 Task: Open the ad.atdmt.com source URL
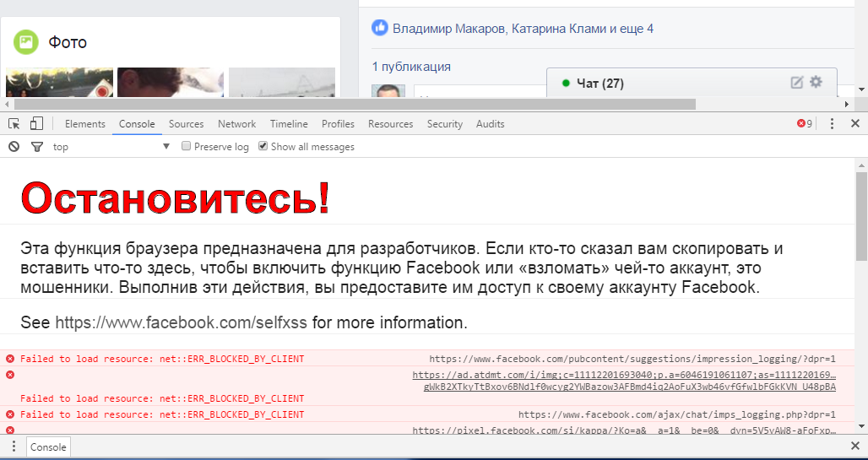(624, 381)
